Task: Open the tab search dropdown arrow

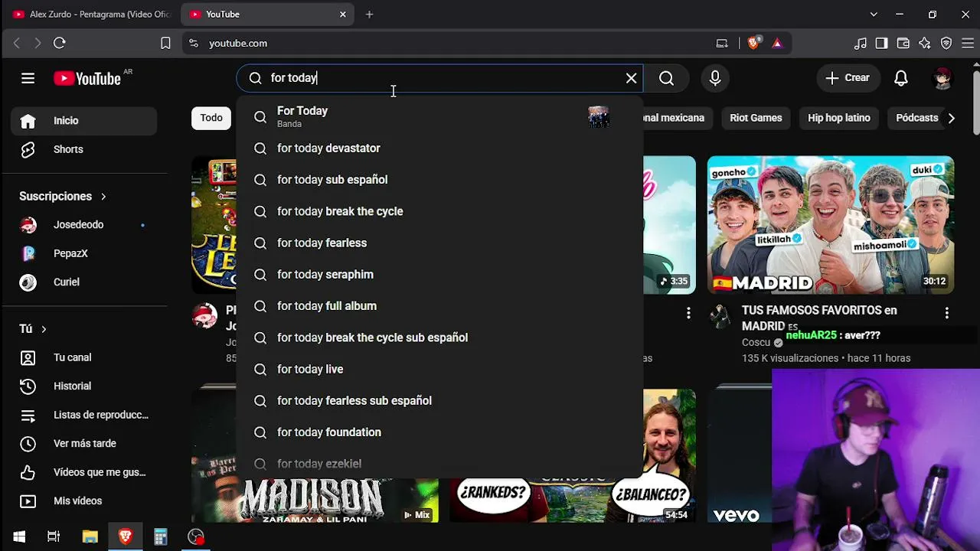Action: pos(874,15)
